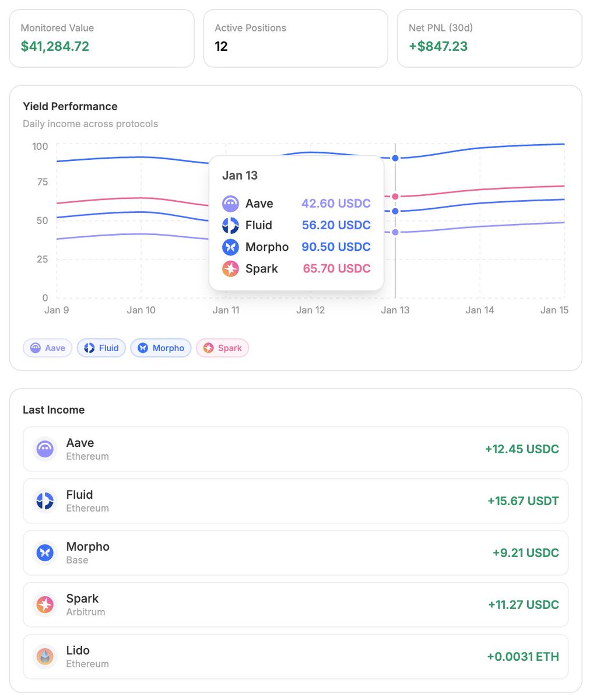Screen dimensions: 590x700
Task: Click the Jan 12 axis label
Action: [310, 310]
